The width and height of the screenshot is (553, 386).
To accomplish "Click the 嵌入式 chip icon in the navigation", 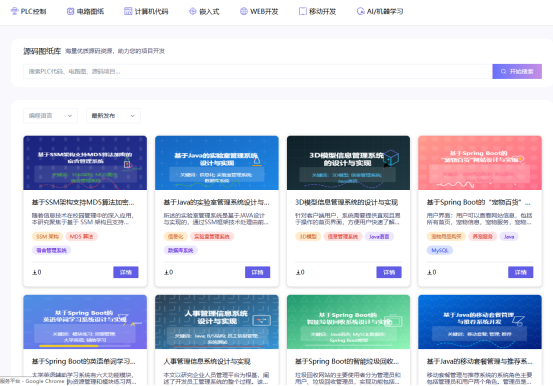I will [x=193, y=11].
